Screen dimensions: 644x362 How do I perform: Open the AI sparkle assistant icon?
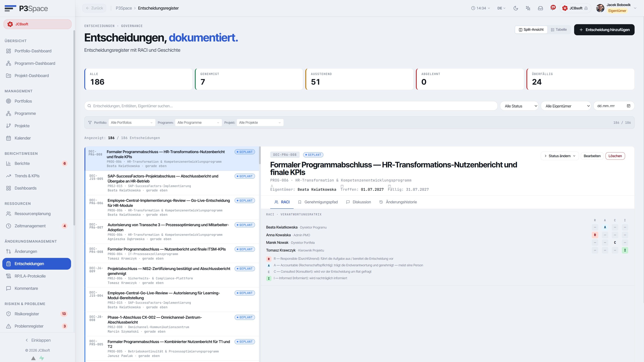tap(528, 8)
